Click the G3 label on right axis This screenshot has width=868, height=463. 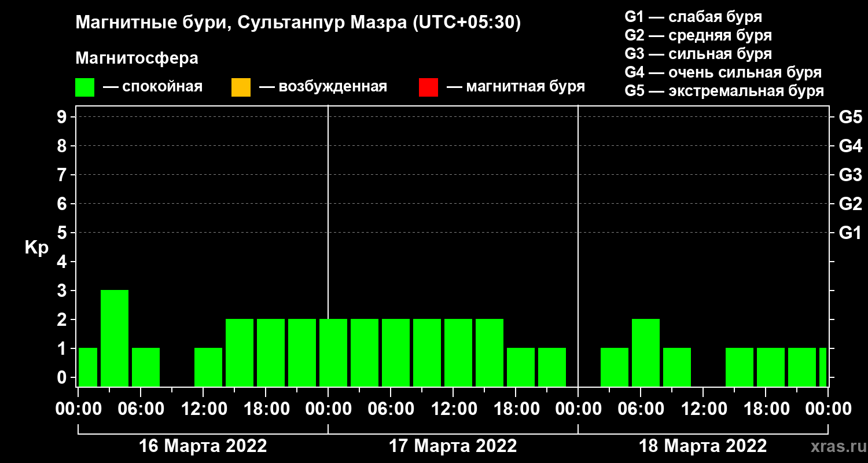click(850, 175)
